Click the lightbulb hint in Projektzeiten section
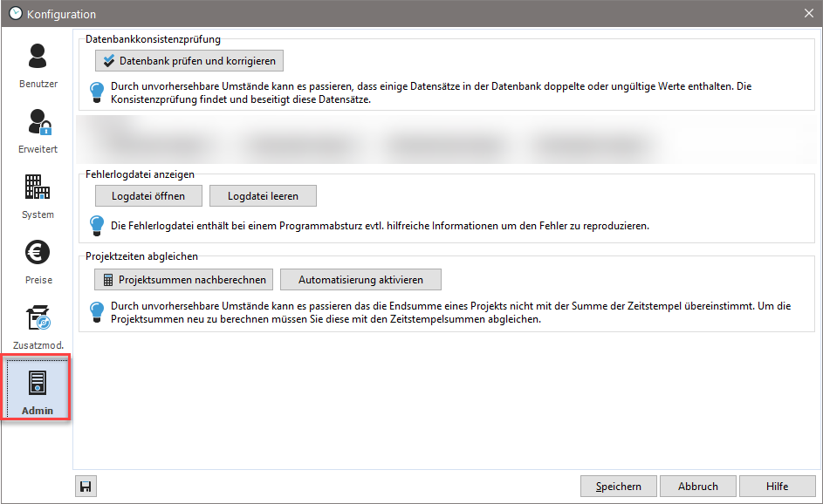This screenshot has height=504, width=823. click(x=97, y=310)
